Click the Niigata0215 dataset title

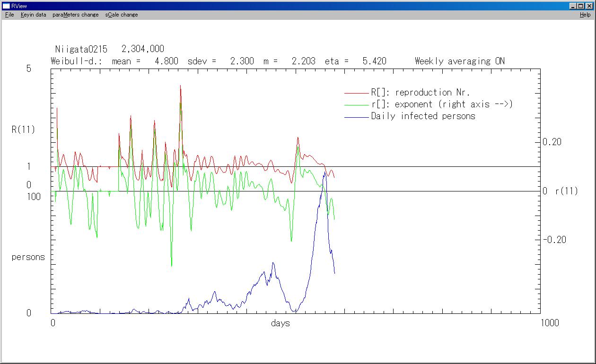click(x=81, y=49)
